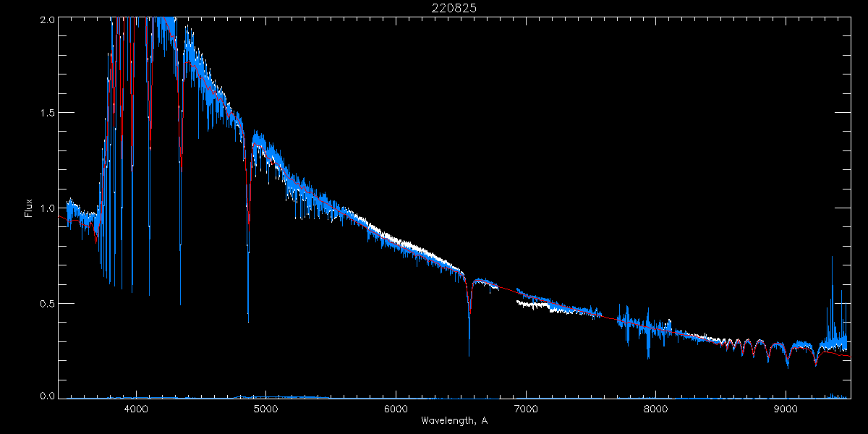Click the 2.0 flux tick label
The height and width of the screenshot is (434, 868).
tap(46, 20)
